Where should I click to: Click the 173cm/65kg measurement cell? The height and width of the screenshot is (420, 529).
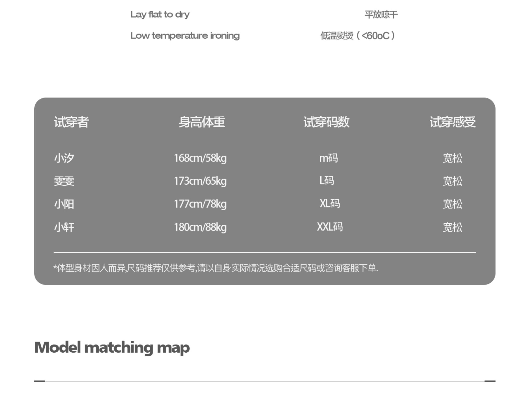coord(200,181)
